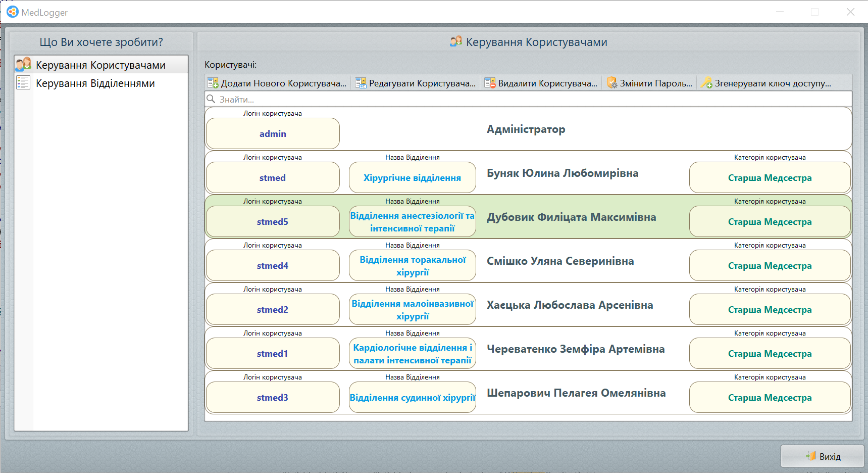This screenshot has width=868, height=473.
Task: Select the admin Адміністратор user row
Action: click(525, 129)
